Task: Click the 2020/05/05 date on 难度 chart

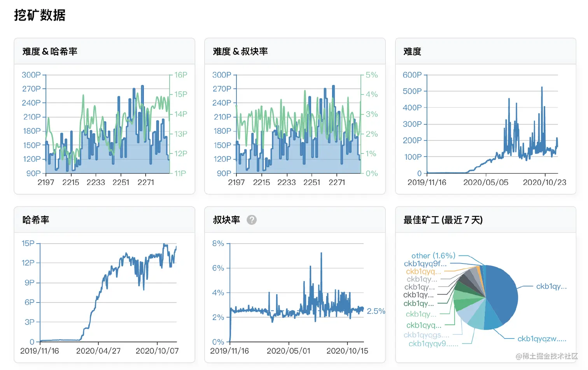Action: 486,182
